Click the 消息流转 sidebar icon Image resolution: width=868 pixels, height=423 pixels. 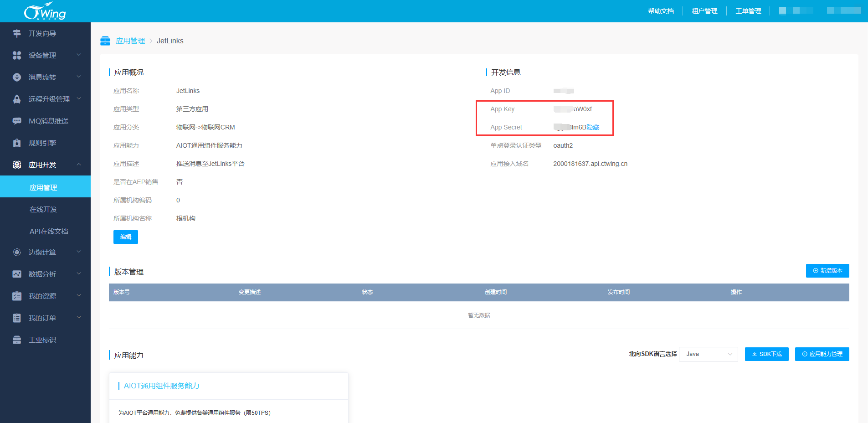click(x=17, y=77)
